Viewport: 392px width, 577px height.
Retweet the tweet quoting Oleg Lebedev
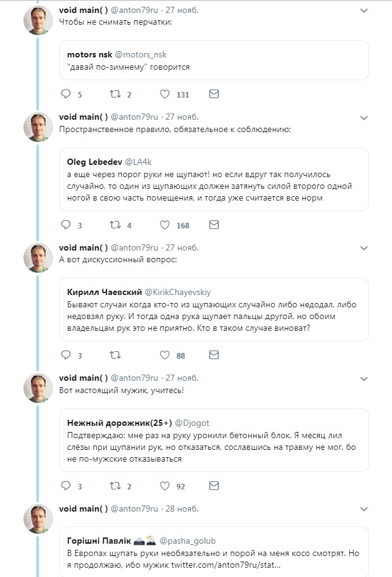click(115, 225)
